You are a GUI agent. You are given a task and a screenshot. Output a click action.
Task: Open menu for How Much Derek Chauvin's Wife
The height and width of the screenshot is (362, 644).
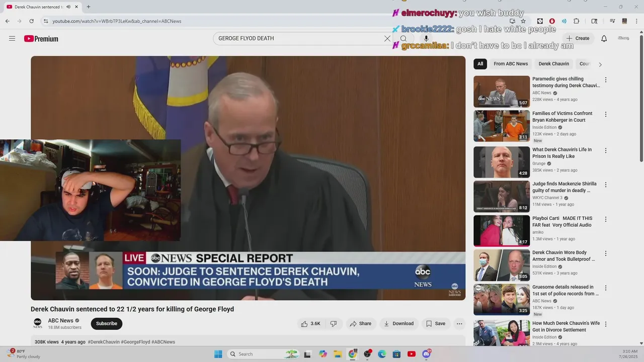click(606, 325)
